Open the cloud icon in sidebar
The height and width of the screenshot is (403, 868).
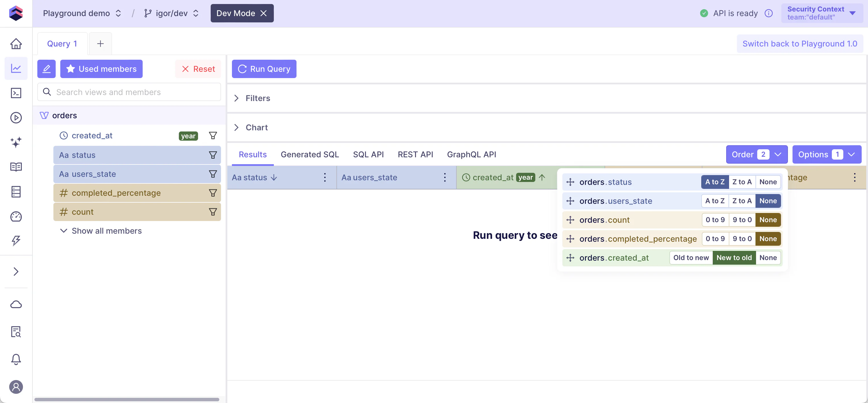pos(16,305)
